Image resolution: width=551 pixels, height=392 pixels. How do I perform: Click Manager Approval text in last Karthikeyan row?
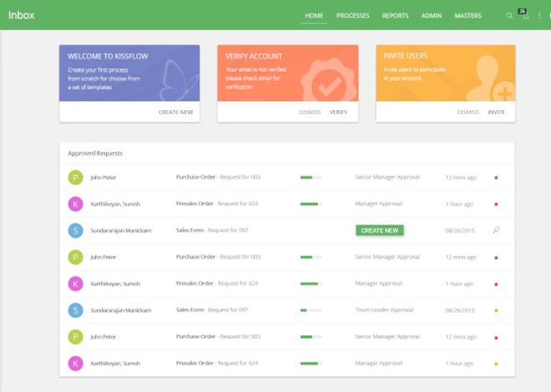coord(378,363)
